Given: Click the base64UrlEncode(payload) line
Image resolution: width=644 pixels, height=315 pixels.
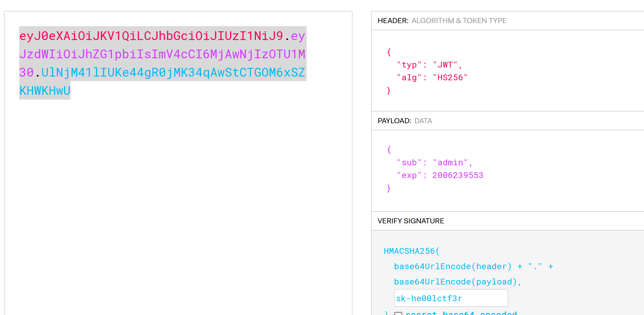Looking at the screenshot, I should coord(457,282).
